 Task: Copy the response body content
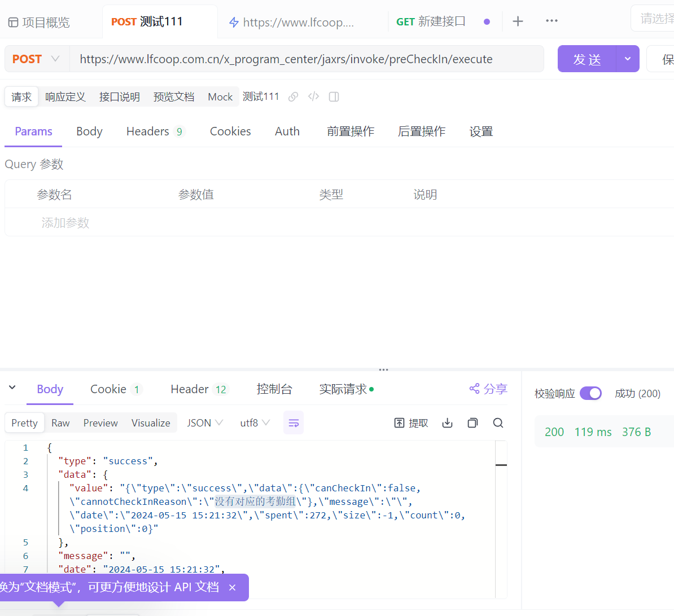472,423
